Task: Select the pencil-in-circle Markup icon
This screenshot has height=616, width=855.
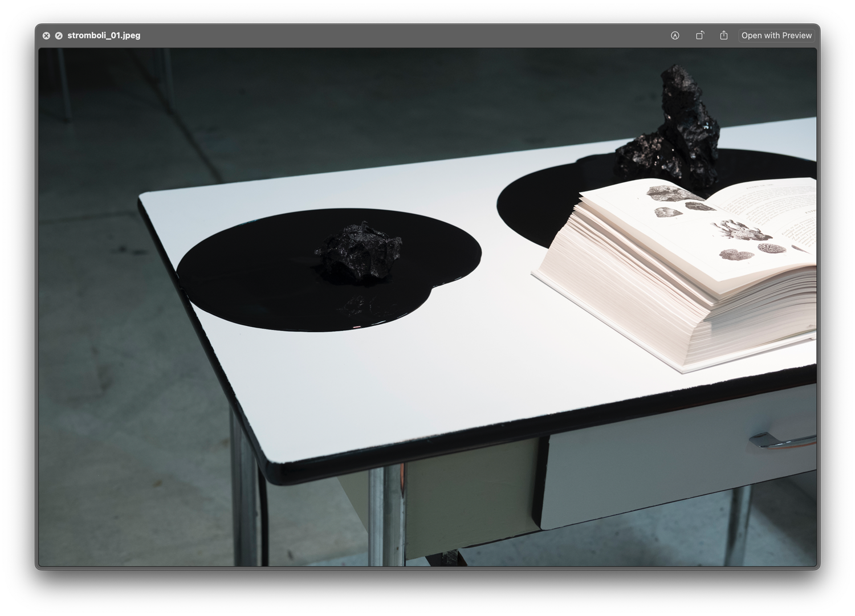Action: (675, 35)
